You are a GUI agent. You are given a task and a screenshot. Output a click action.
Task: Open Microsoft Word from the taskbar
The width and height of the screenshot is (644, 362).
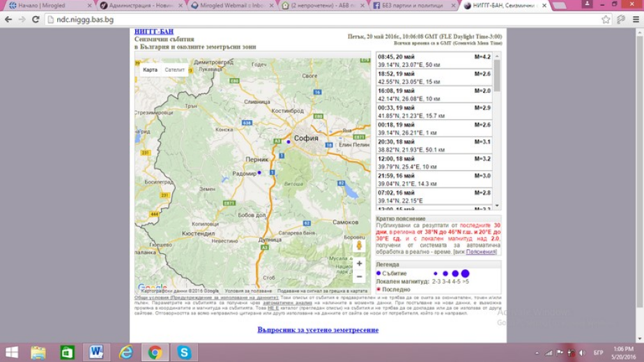95,352
